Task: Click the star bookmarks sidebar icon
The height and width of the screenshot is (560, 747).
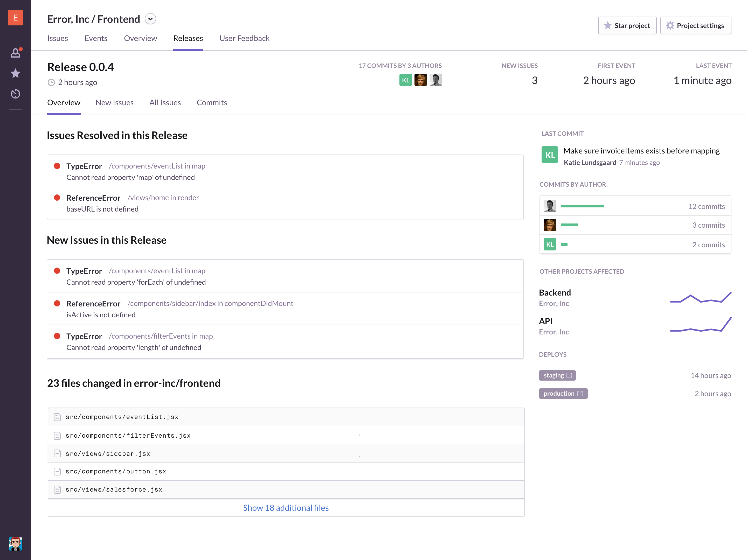Action: (16, 73)
